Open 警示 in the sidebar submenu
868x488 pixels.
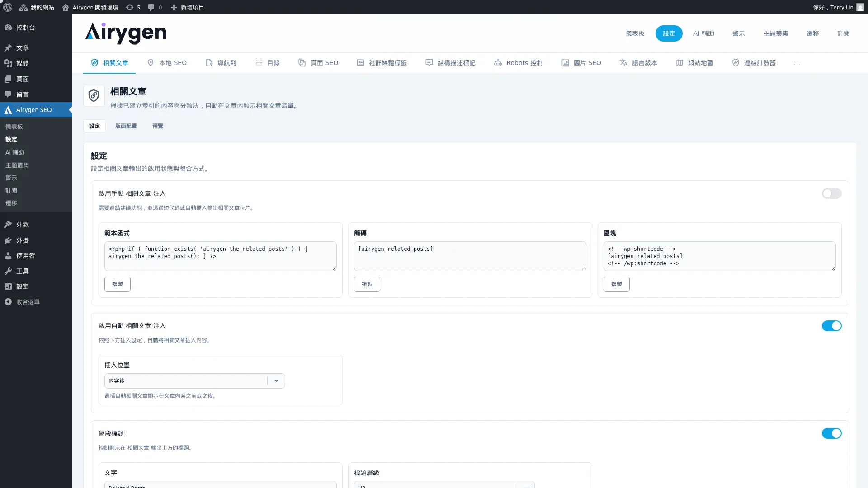[11, 178]
